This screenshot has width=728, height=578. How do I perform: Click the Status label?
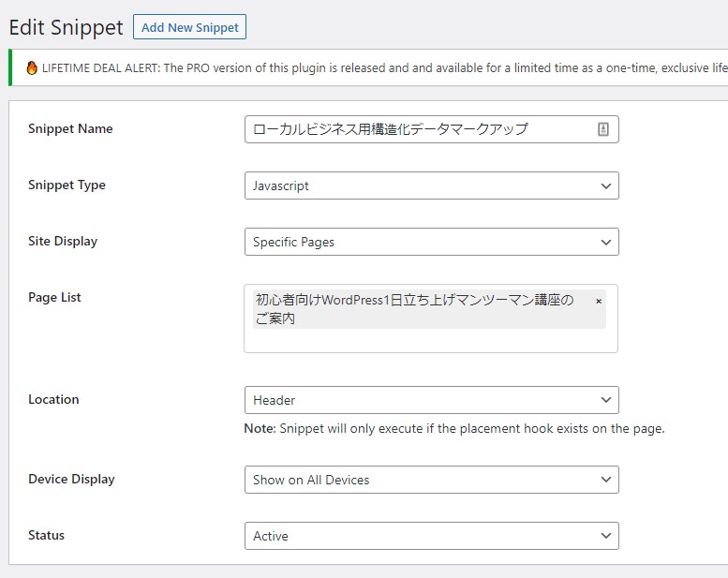coord(47,536)
